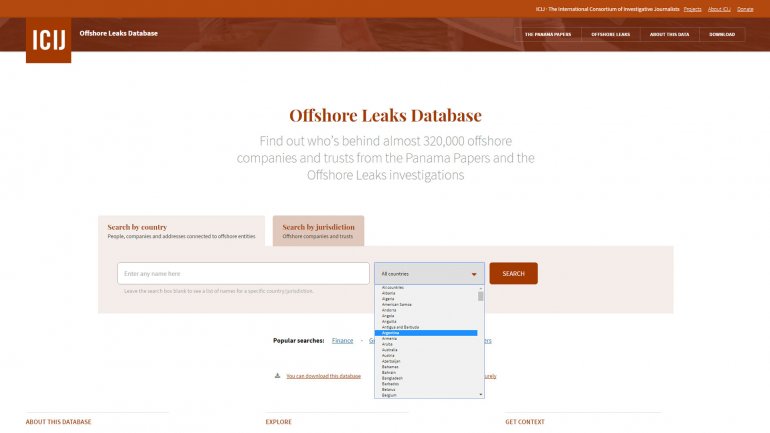Select Barbados in the country list
Screen dimensions: 770x433
click(426, 384)
